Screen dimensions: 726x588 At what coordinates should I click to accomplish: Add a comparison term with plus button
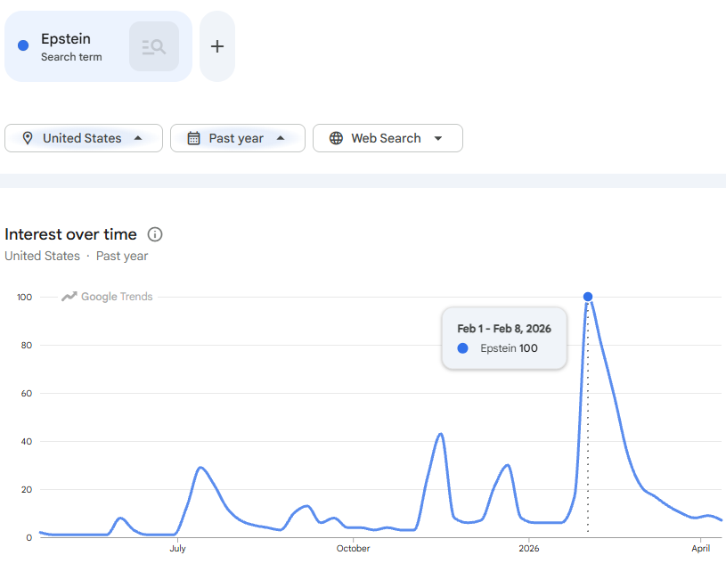(x=217, y=46)
